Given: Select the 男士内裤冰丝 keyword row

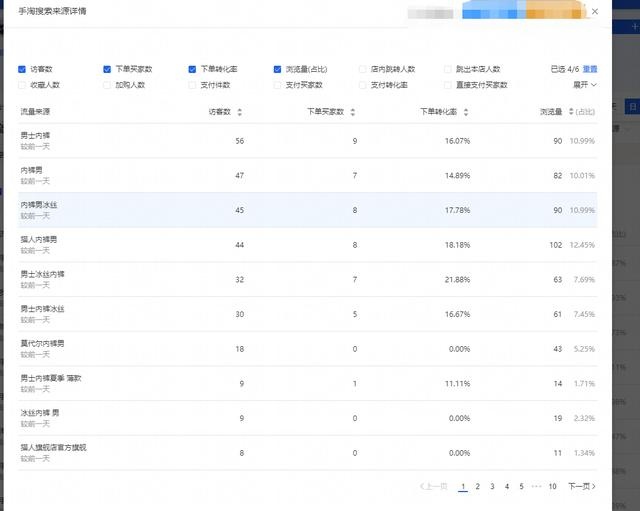Looking at the screenshot, I should [x=307, y=314].
